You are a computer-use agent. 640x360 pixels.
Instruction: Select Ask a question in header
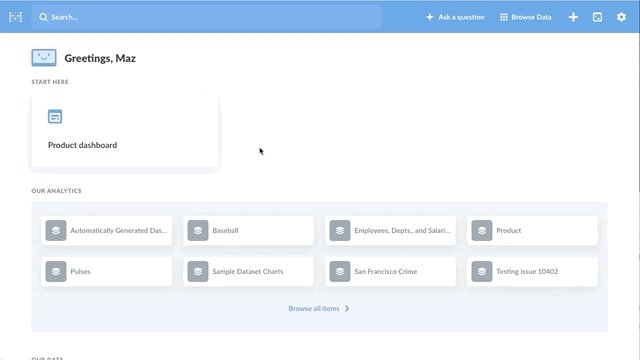coord(455,17)
